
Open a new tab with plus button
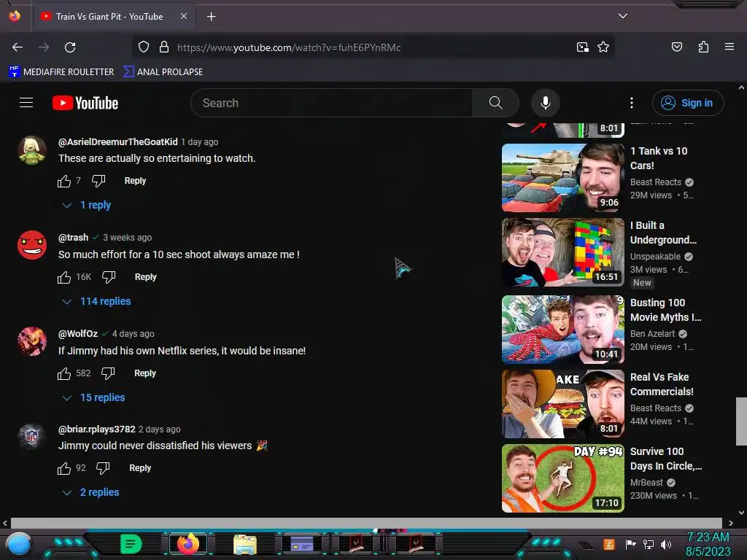(211, 17)
